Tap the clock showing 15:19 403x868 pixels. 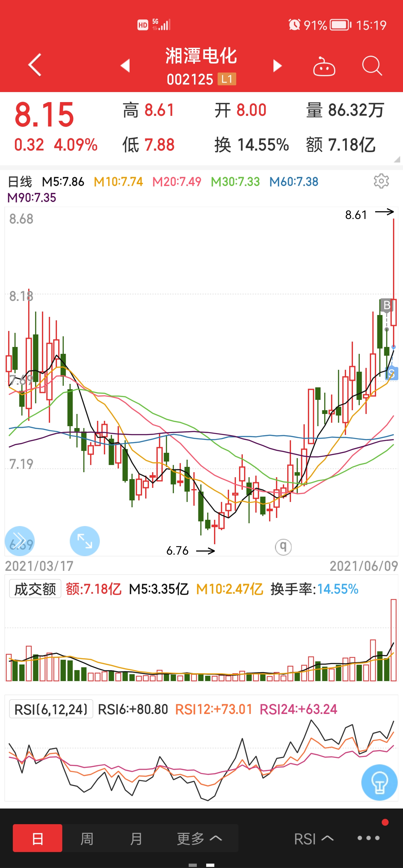click(371, 25)
